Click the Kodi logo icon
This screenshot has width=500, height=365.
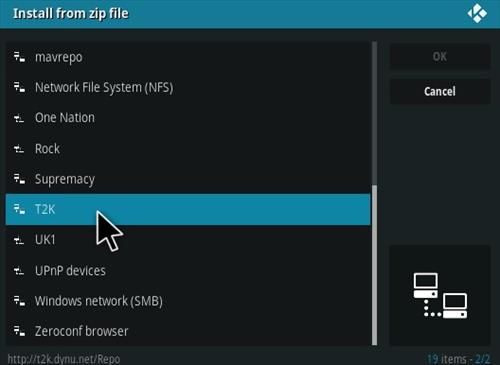[x=477, y=13]
